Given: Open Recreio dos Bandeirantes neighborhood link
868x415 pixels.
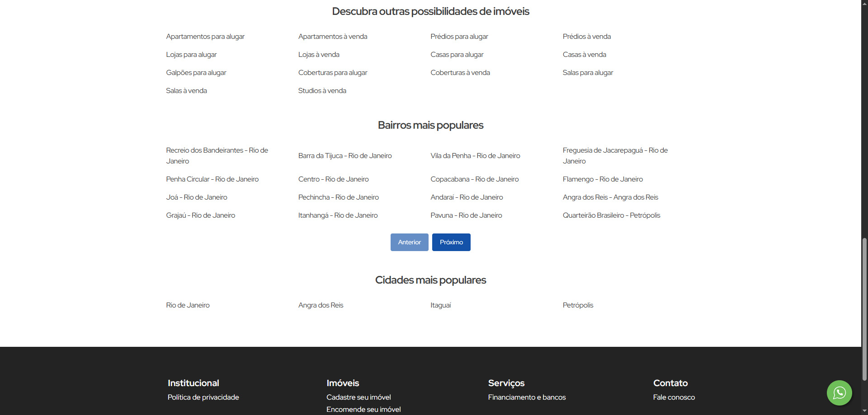Looking at the screenshot, I should (217, 155).
